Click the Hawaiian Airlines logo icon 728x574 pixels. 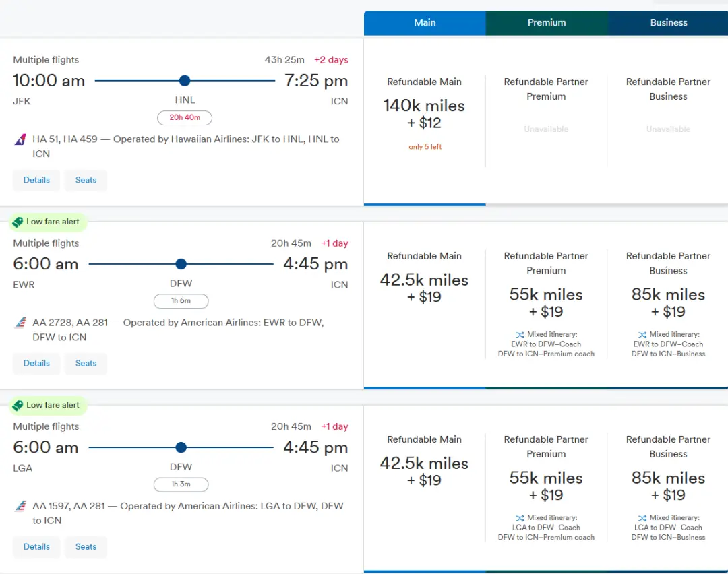(x=20, y=139)
